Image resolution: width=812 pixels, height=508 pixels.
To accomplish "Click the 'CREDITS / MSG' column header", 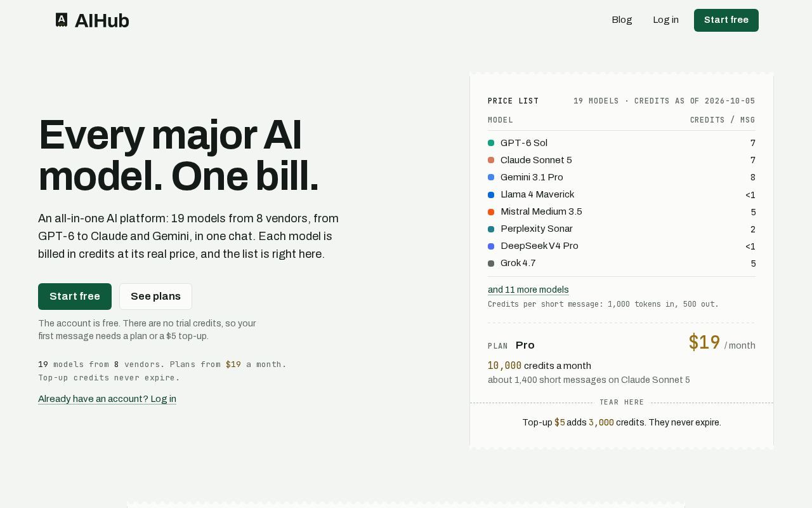I will pyautogui.click(x=723, y=120).
